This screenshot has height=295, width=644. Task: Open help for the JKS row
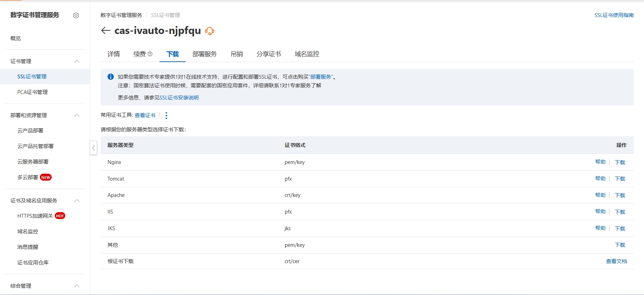coord(600,228)
